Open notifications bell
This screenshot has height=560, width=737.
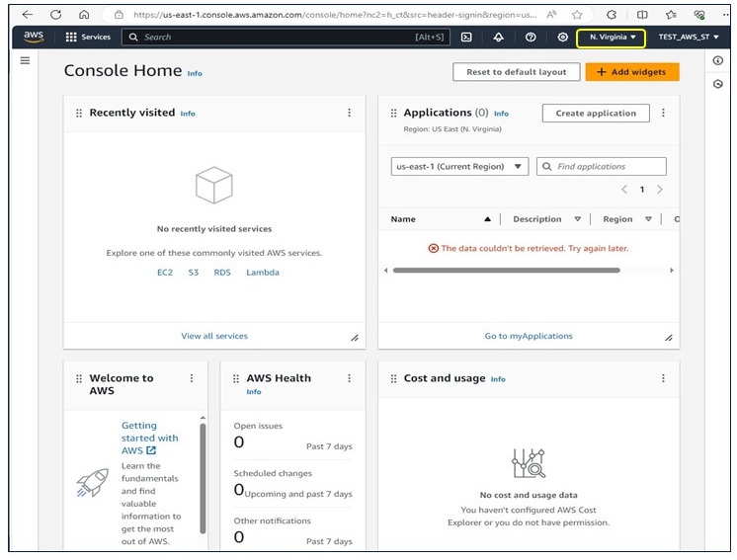point(498,37)
